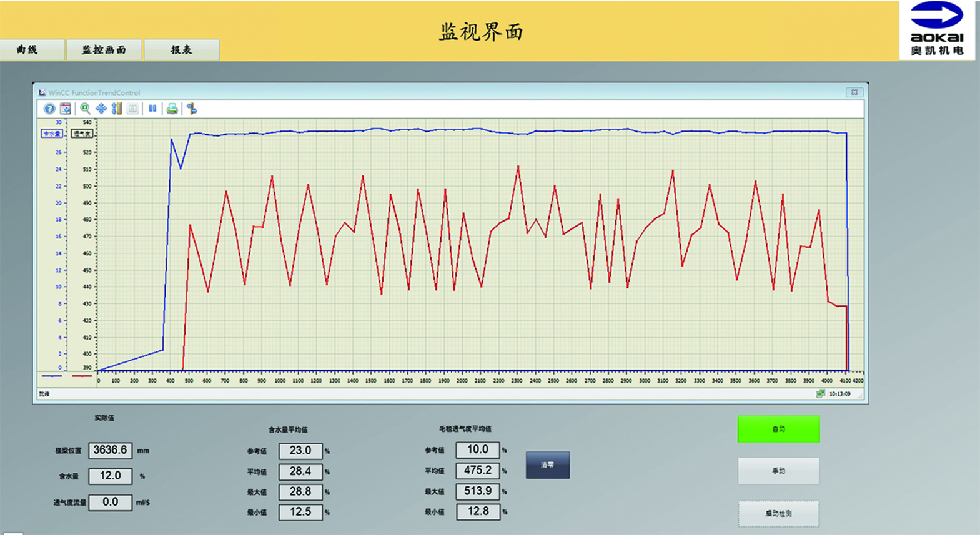Image resolution: width=980 pixels, height=535 pixels.
Task: Click the 含水量平均值 section heading
Action: [x=288, y=429]
